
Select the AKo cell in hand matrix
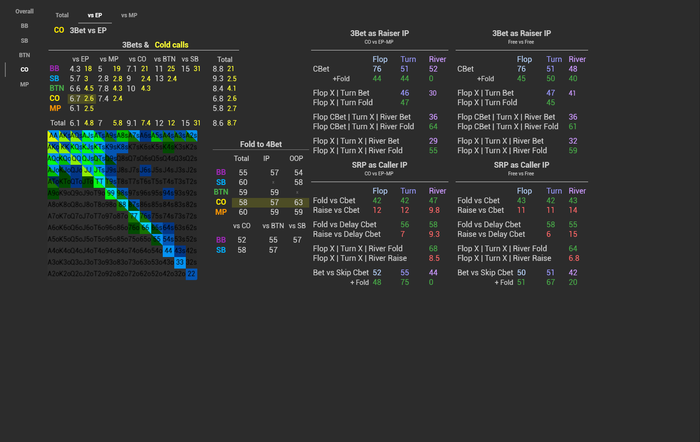tap(53, 147)
